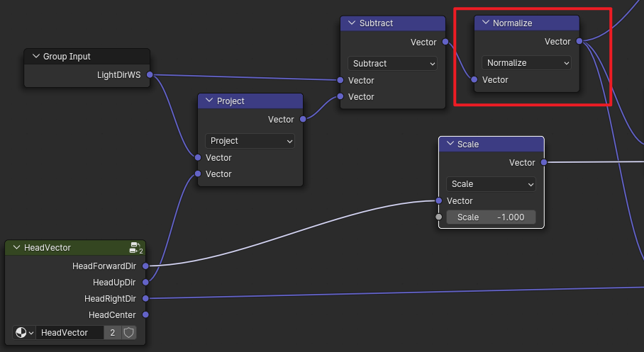The image size is (644, 352).
Task: Click the HeadRightDir output socket
Action: pos(145,298)
